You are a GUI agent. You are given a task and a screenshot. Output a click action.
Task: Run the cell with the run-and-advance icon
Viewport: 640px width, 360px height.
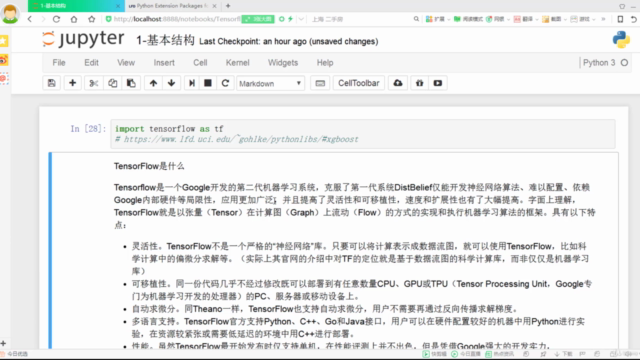pos(191,83)
